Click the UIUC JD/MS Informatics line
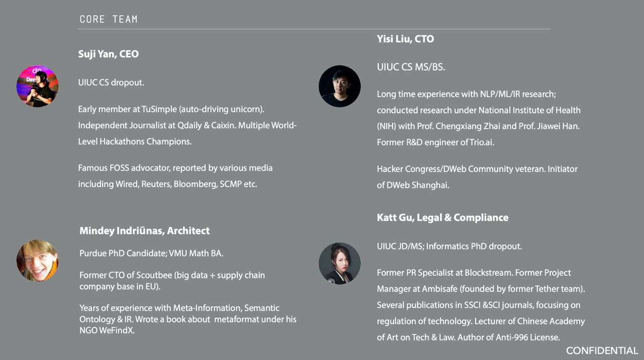Screen dimensions: 644x360 pyautogui.click(x=449, y=246)
